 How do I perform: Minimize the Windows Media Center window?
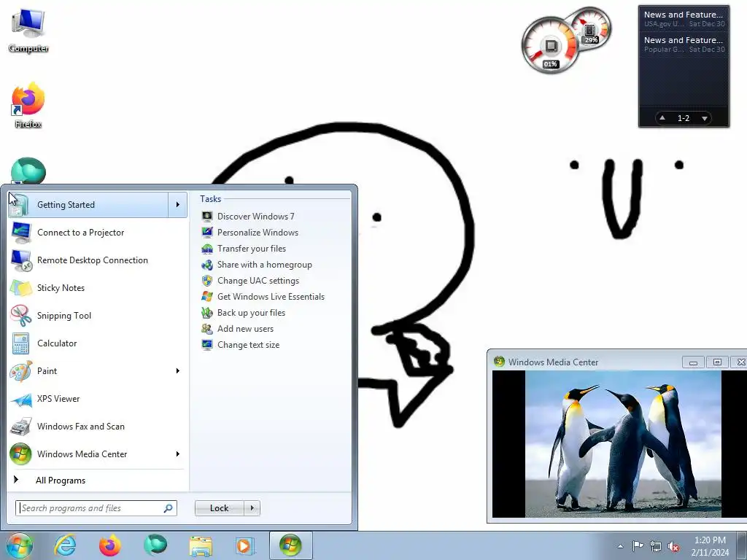(x=693, y=362)
